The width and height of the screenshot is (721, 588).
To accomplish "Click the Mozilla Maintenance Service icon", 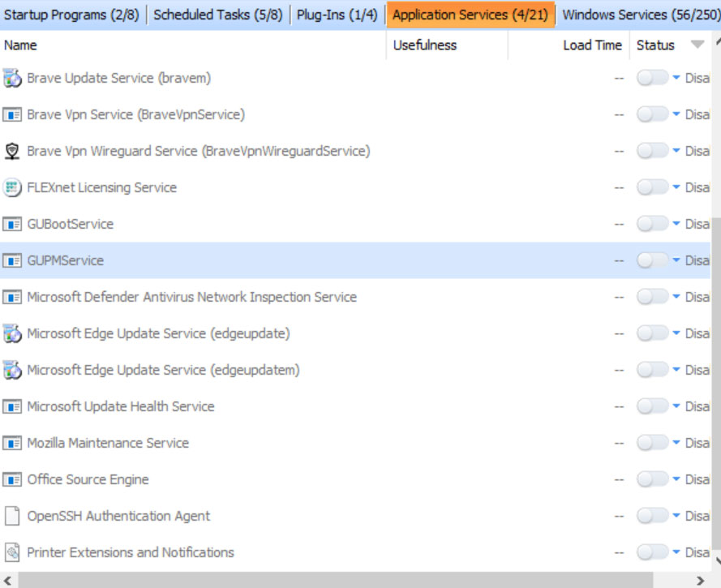I will [12, 443].
